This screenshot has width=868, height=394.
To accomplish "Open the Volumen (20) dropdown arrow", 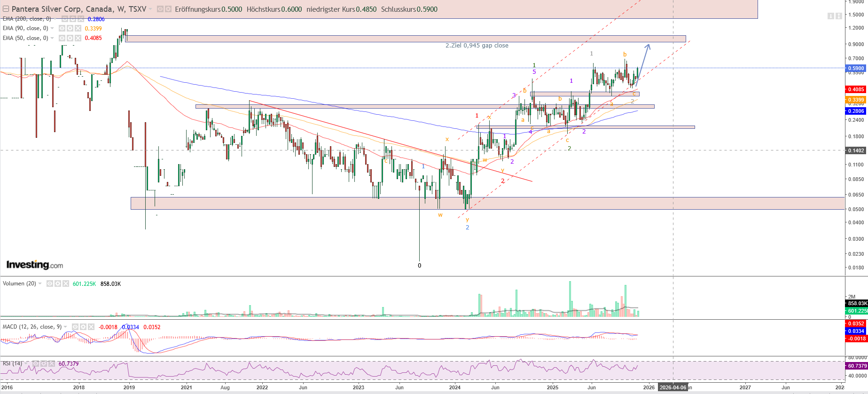I will point(40,284).
